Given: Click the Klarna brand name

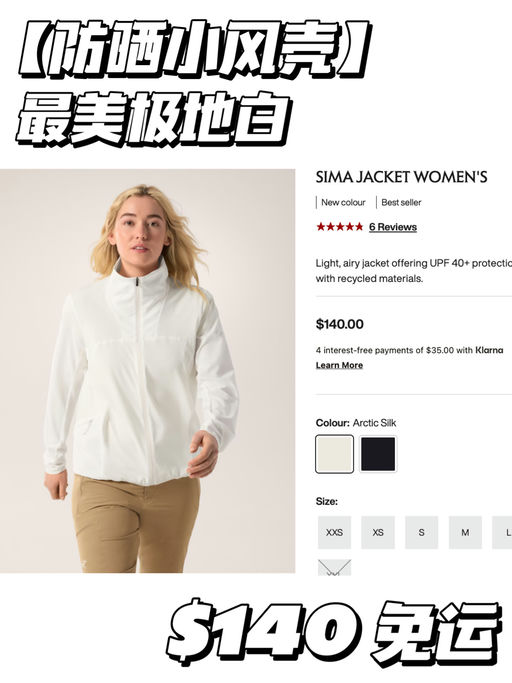Looking at the screenshot, I should (x=489, y=350).
